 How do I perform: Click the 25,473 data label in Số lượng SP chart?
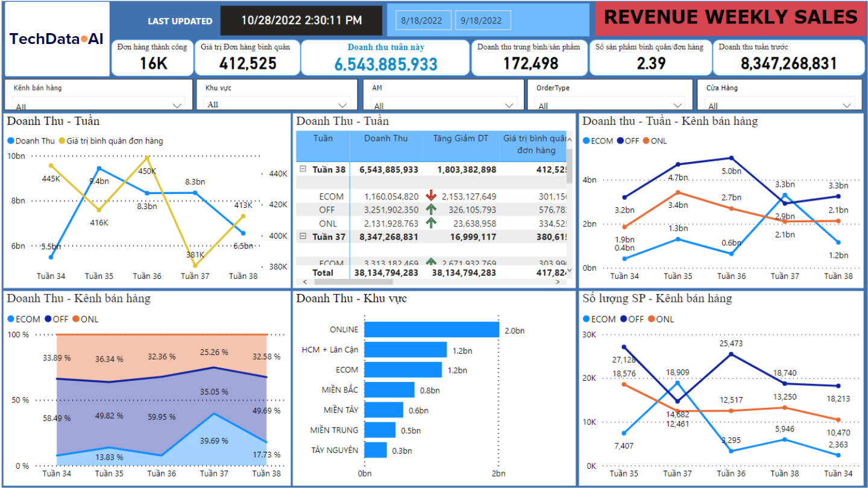(x=732, y=343)
